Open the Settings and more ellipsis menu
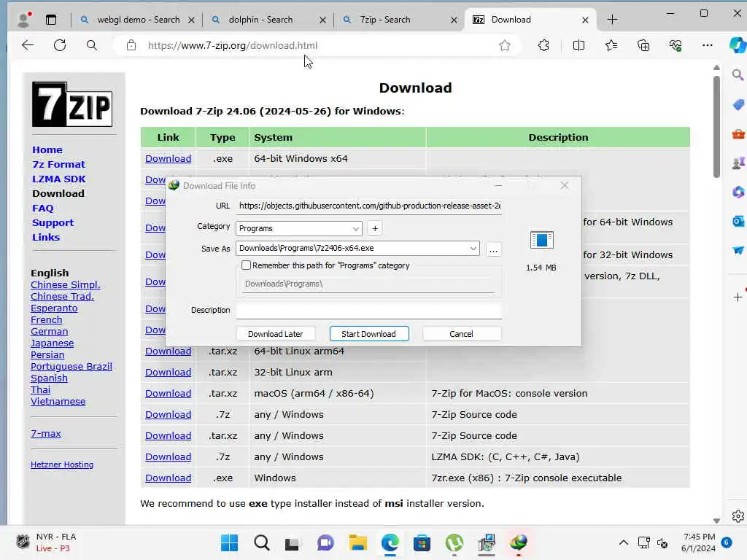747x560 pixels. (707, 45)
